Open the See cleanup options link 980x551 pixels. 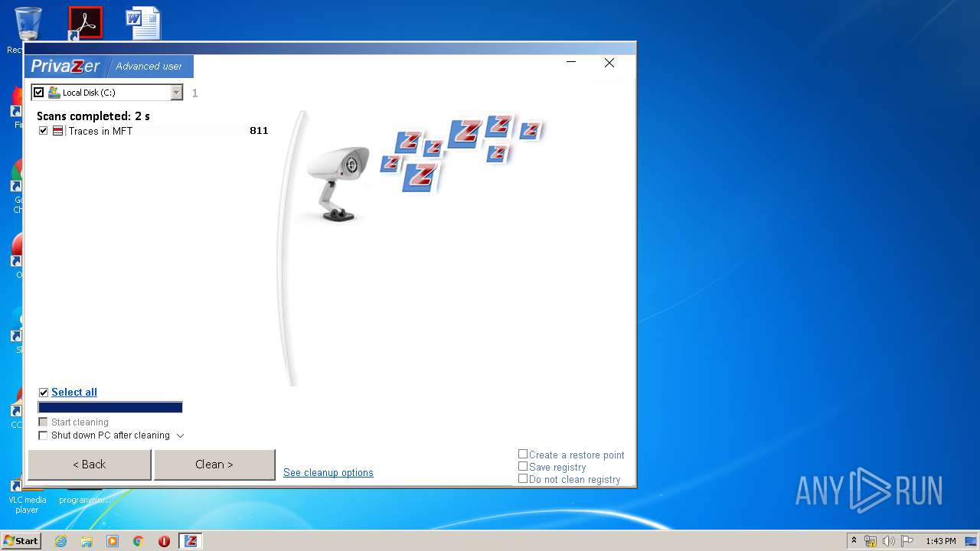[x=328, y=473]
